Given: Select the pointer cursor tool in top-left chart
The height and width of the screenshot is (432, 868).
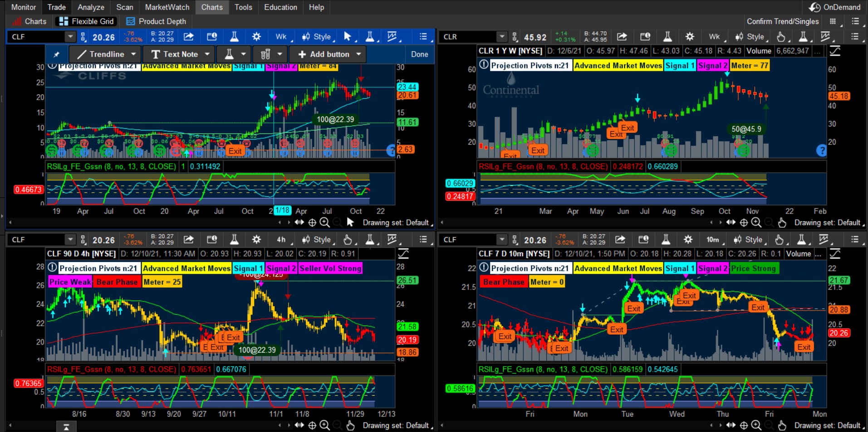Looking at the screenshot, I should (x=348, y=37).
